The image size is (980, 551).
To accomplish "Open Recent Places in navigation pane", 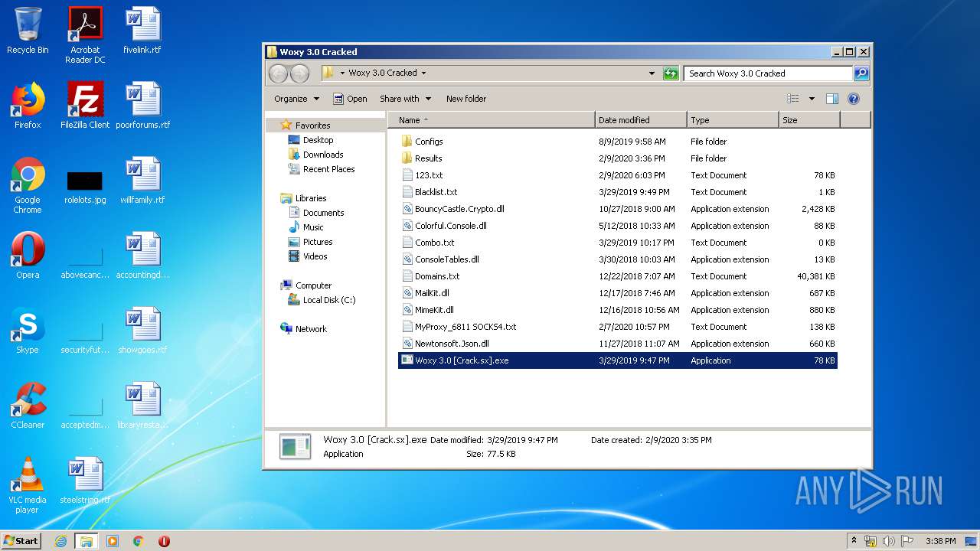I will [322, 169].
